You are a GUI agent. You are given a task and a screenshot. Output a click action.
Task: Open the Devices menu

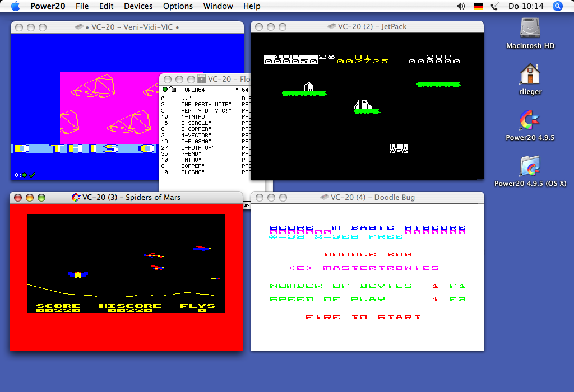[x=138, y=6]
